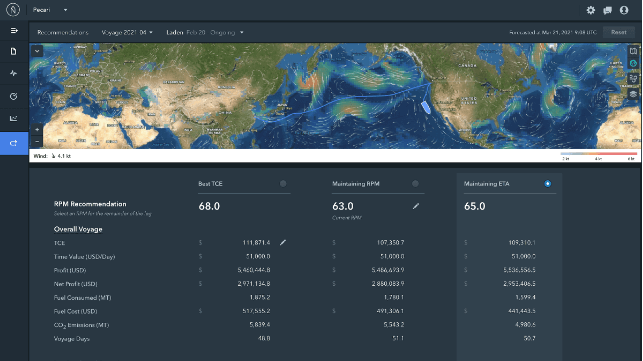Click the Time Value (USD/Day) label
The height and width of the screenshot is (361, 643).
coord(84,257)
